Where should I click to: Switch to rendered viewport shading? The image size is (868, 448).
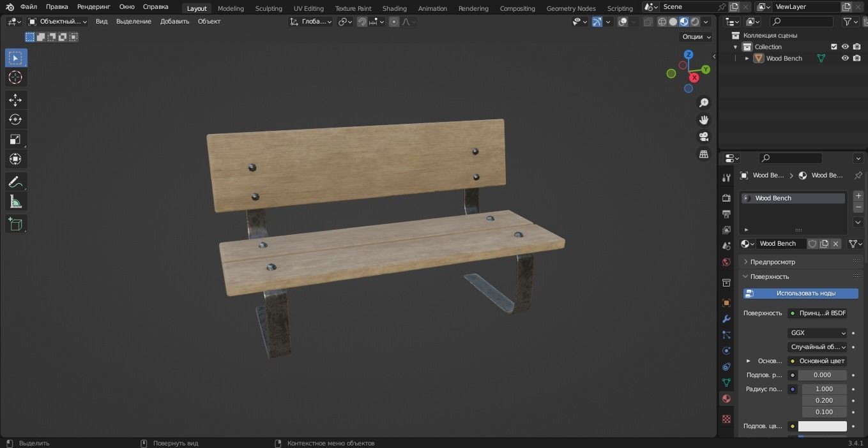695,22
